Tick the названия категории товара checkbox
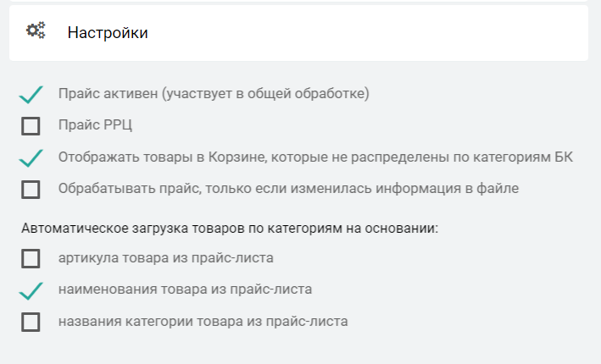 [x=31, y=322]
